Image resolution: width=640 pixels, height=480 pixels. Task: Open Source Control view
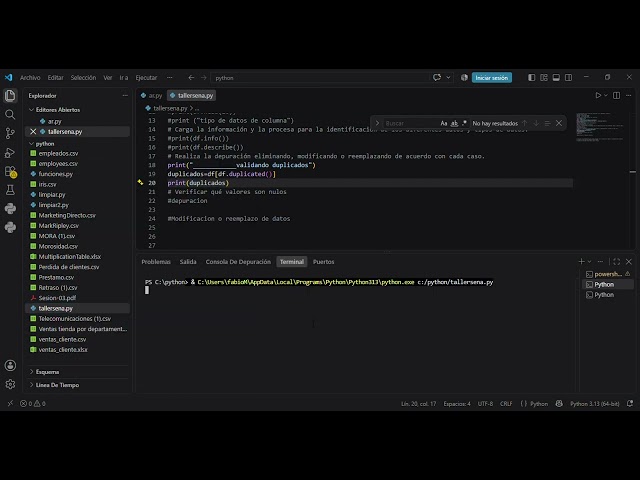pos(10,133)
